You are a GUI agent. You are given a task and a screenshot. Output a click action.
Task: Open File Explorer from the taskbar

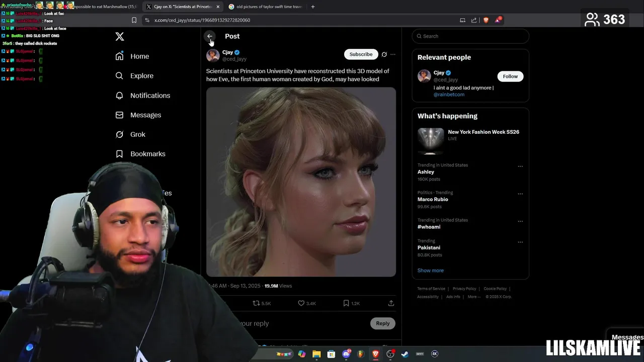[316, 354]
